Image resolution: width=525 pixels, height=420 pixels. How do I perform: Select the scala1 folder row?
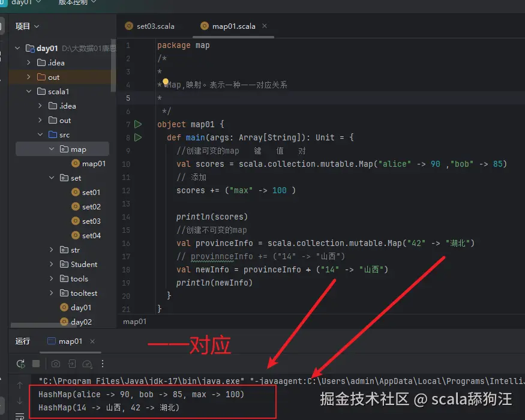click(62, 91)
